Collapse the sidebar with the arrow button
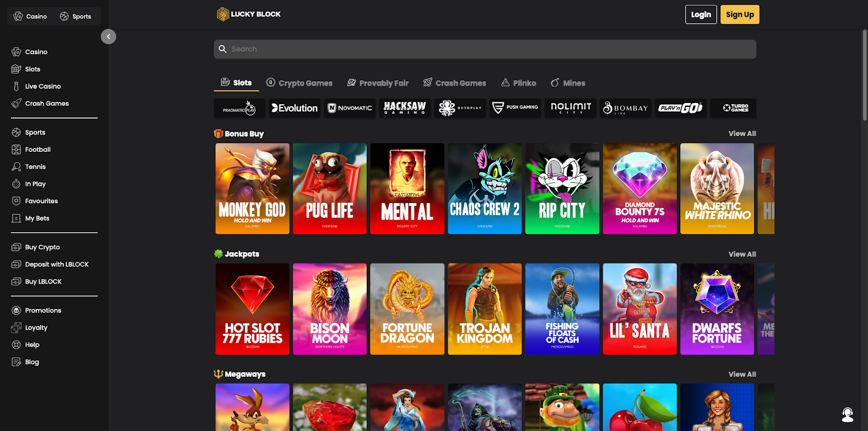 pos(108,36)
